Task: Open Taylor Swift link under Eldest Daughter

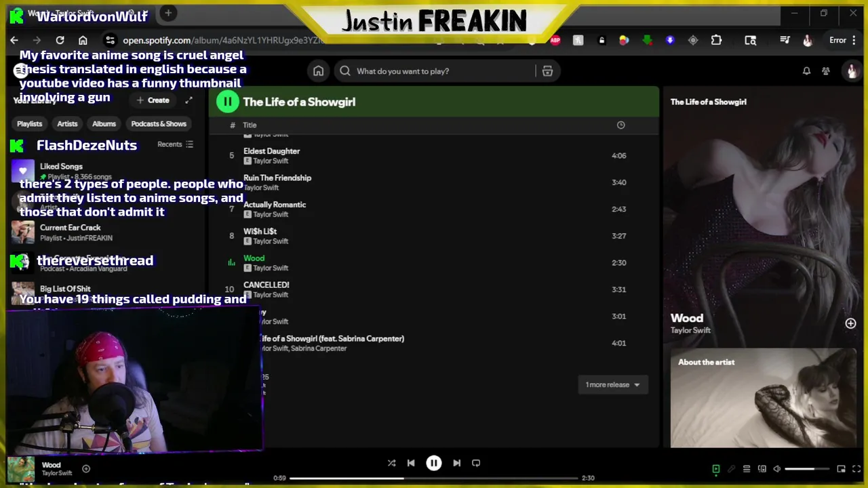Action: point(271,161)
